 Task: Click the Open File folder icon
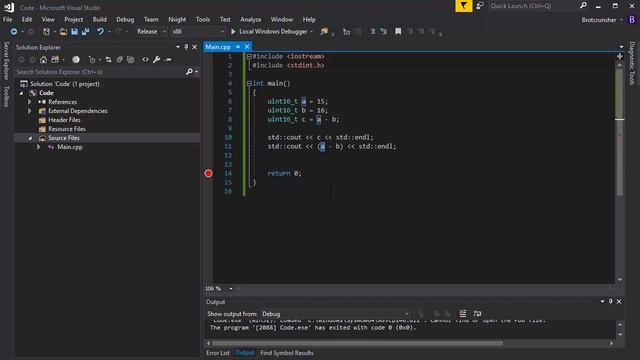[x=63, y=31]
